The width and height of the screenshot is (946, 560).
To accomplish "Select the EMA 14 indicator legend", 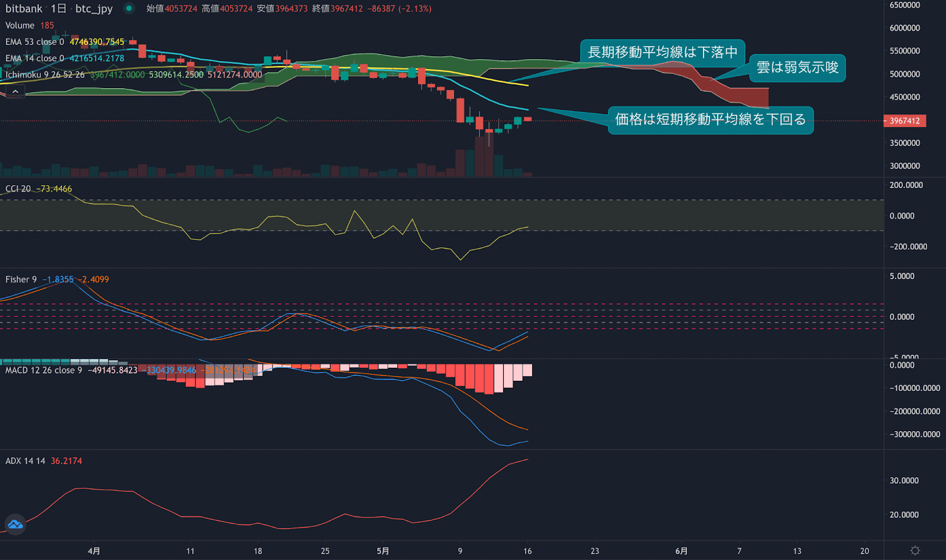I will pyautogui.click(x=34, y=59).
